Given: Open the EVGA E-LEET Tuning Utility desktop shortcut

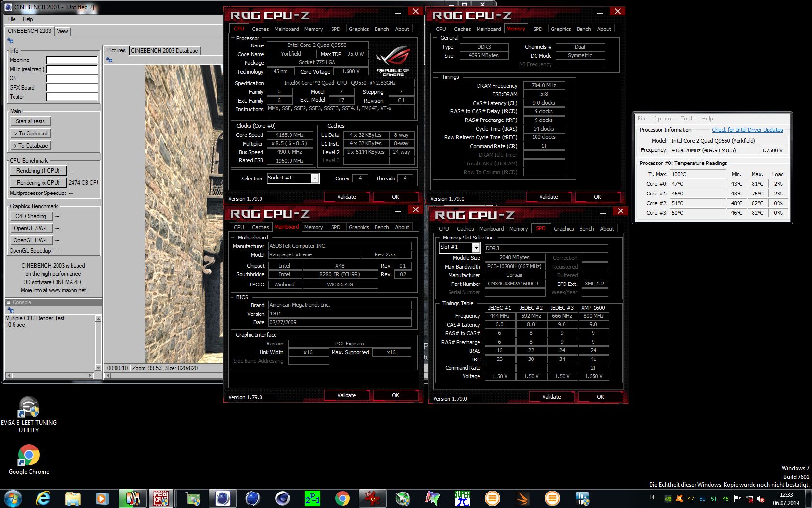Looking at the screenshot, I should pos(29,414).
